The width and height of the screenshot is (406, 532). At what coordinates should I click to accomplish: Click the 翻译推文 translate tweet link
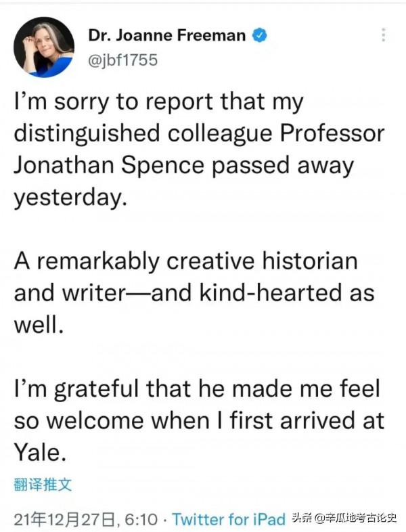pos(42,484)
